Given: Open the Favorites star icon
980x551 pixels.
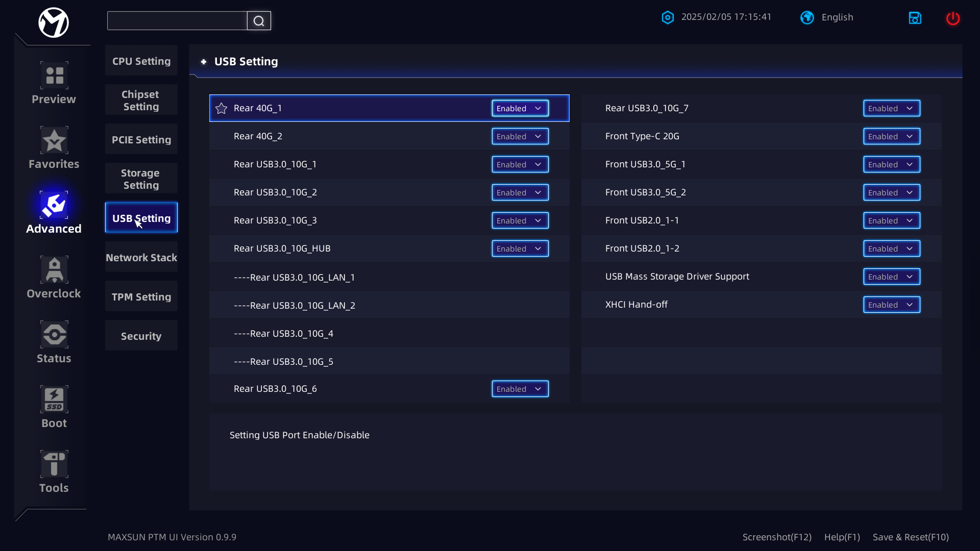Looking at the screenshot, I should tap(54, 140).
